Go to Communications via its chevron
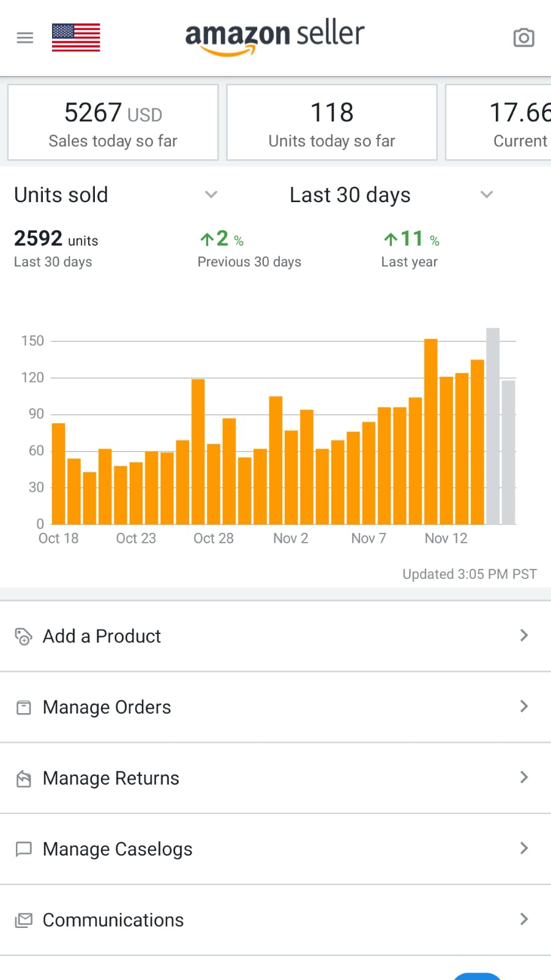The height and width of the screenshot is (980, 551). [x=524, y=919]
